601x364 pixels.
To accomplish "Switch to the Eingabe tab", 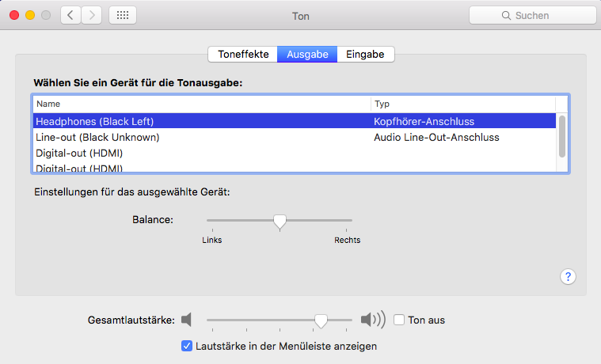I will click(365, 54).
